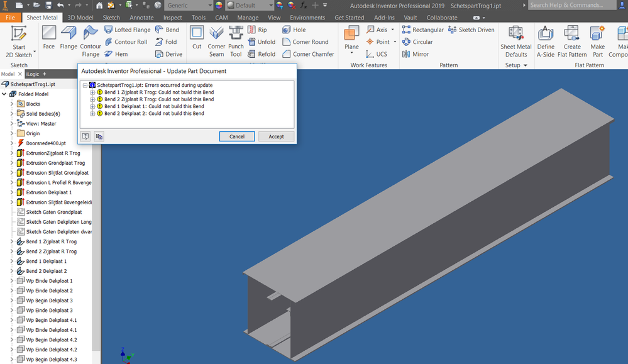Start a 2D Sketch
The width and height of the screenshot is (628, 364).
(19, 41)
